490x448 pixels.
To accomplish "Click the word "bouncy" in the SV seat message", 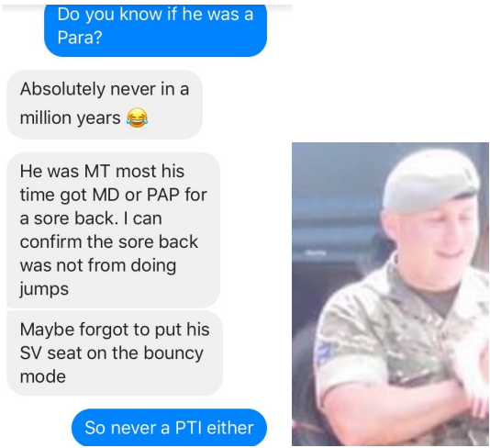I will pos(173,353).
